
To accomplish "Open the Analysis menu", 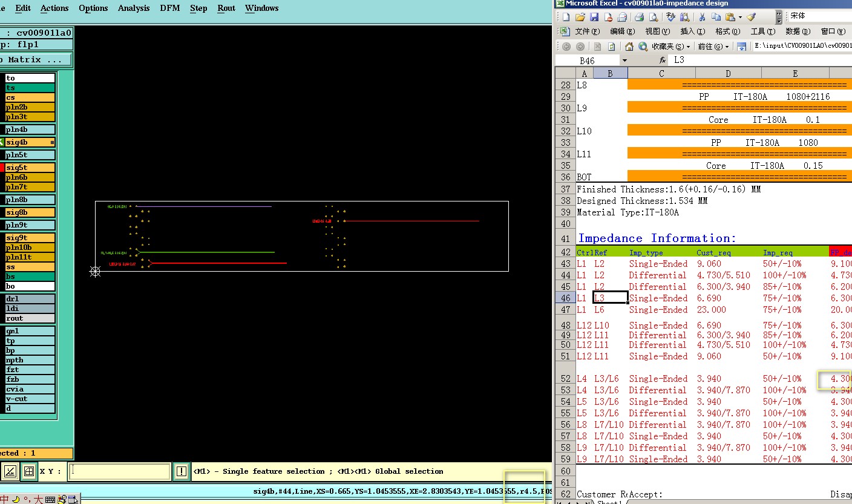I will (134, 8).
